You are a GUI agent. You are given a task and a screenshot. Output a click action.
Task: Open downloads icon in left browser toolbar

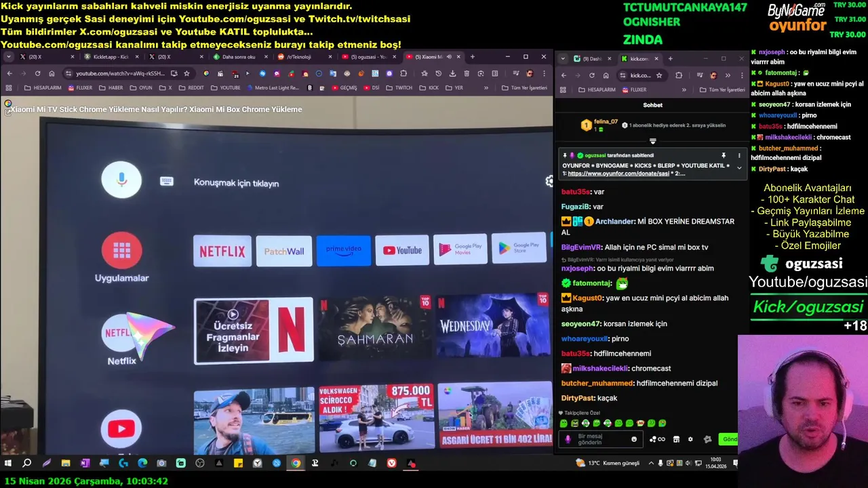point(452,73)
